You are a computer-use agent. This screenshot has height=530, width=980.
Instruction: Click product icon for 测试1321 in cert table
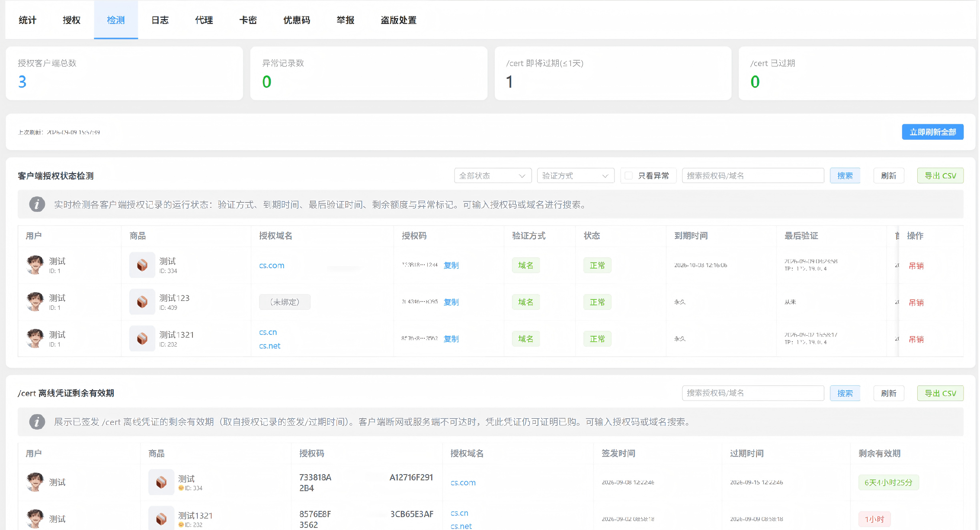pyautogui.click(x=161, y=518)
